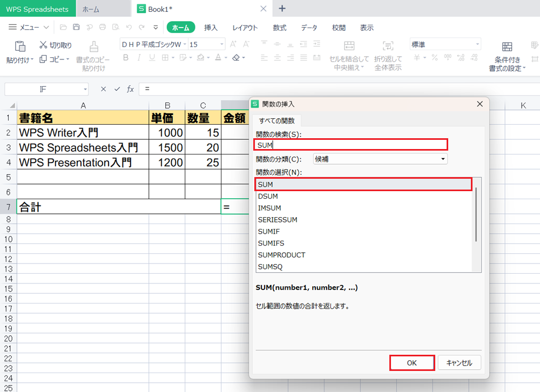Image resolution: width=540 pixels, height=392 pixels.
Task: Click cell containing WPS Writer入門
Action: 83,133
